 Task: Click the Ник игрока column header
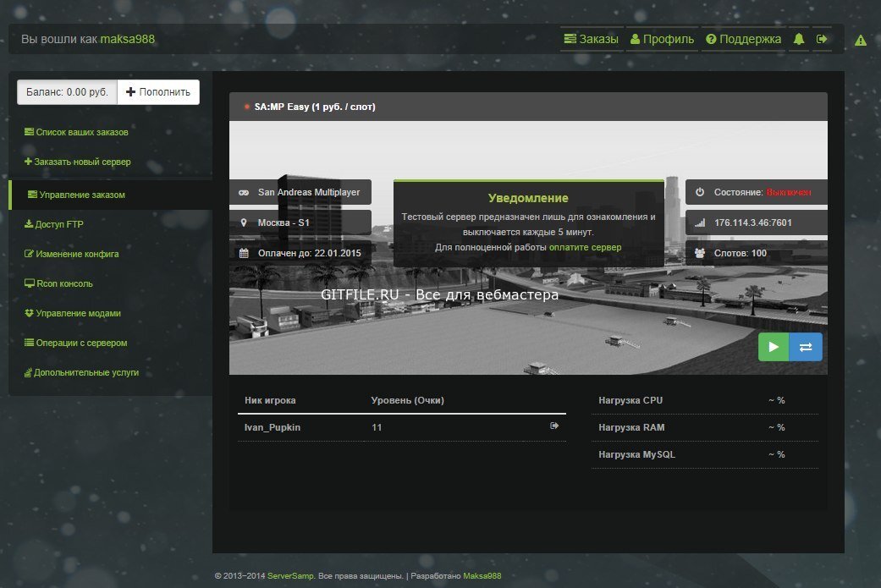click(270, 400)
